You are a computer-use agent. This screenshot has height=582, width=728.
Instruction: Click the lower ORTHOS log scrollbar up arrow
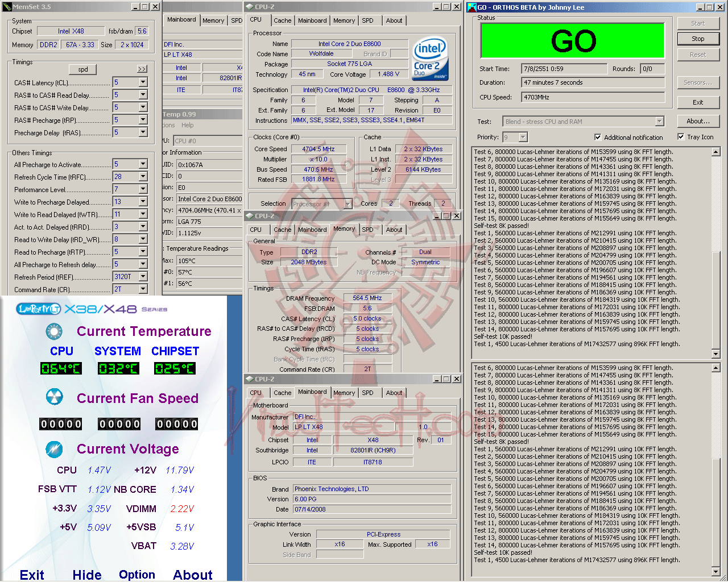tap(716, 368)
